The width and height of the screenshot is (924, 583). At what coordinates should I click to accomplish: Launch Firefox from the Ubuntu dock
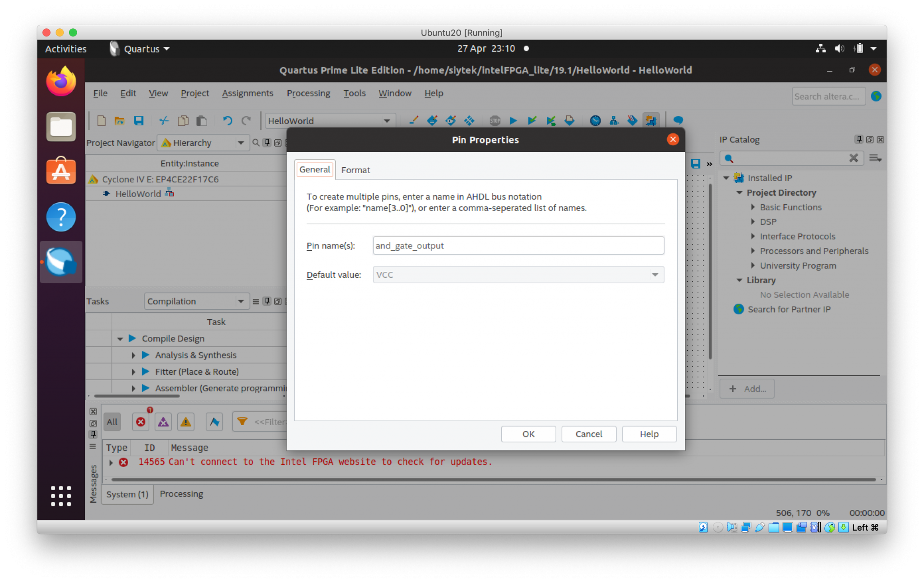point(61,81)
